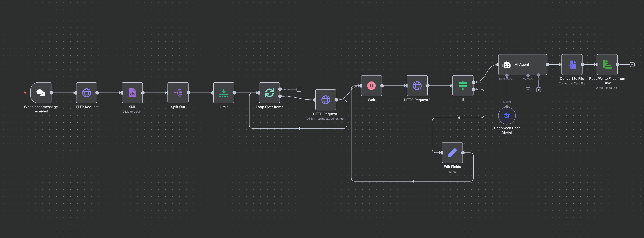The image size is (644, 238).
Task: Add node after Loop done output
Action: [x=299, y=89]
